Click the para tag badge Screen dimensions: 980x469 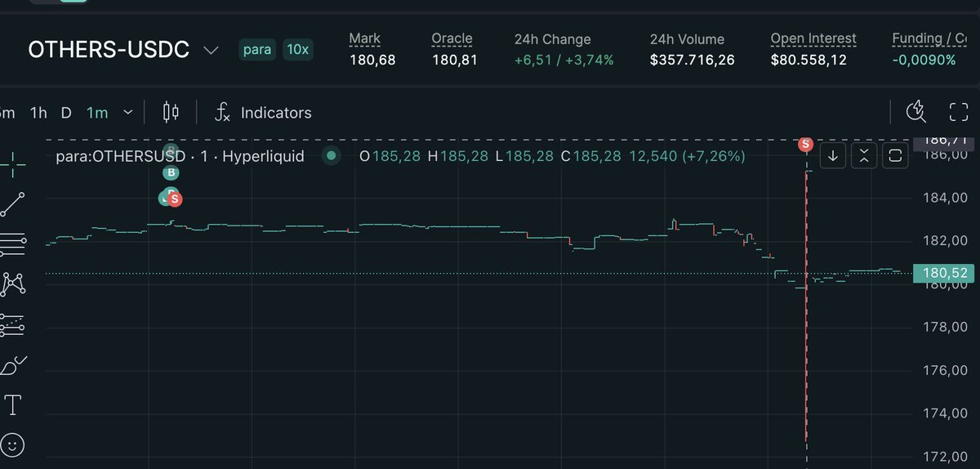coord(258,50)
